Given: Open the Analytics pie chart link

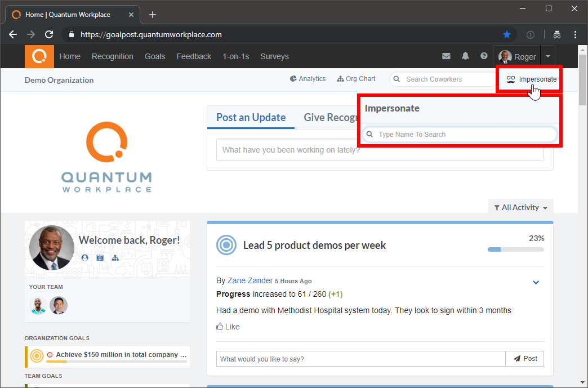Looking at the screenshot, I should [308, 79].
